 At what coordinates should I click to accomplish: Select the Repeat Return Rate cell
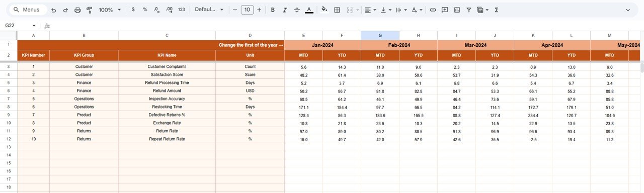(167, 139)
